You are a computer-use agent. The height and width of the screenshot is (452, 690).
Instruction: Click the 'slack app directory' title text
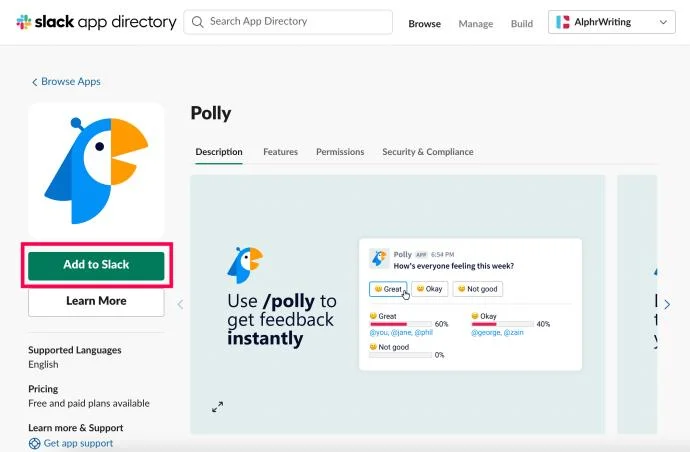[106, 22]
